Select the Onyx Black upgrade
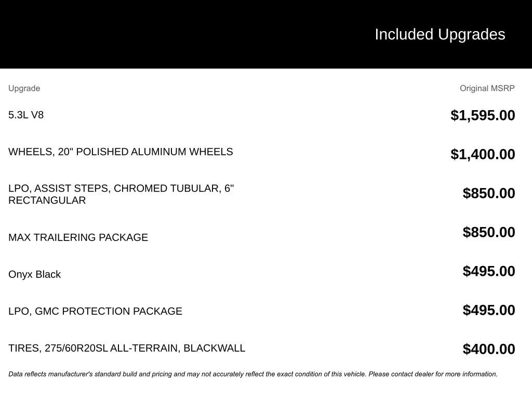 [34, 274]
